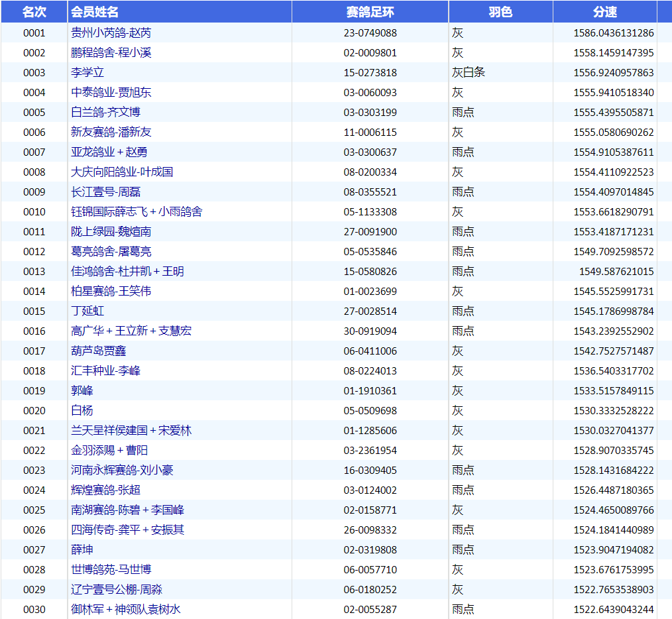Screen dimensions: 672x619
Task: Open member link 李学立
Action: pos(87,72)
